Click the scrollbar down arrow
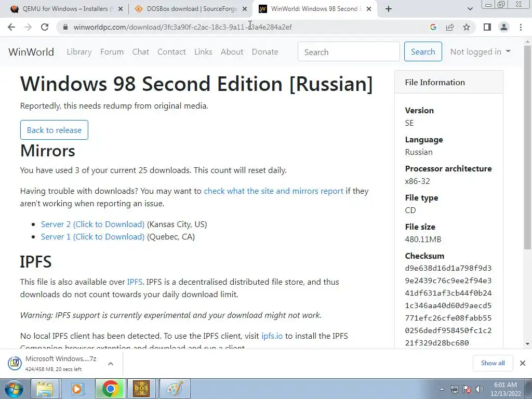Screen dimensions: 532x399 pyautogui.click(x=527, y=344)
